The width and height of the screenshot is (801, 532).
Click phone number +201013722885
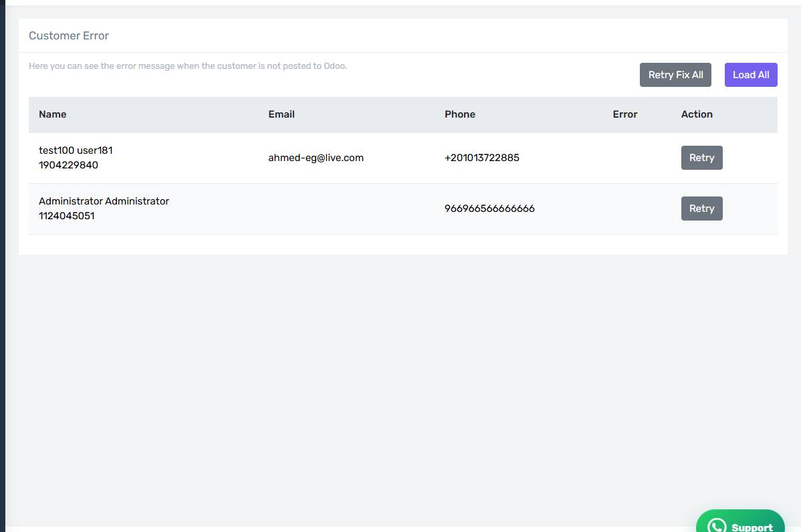481,158
